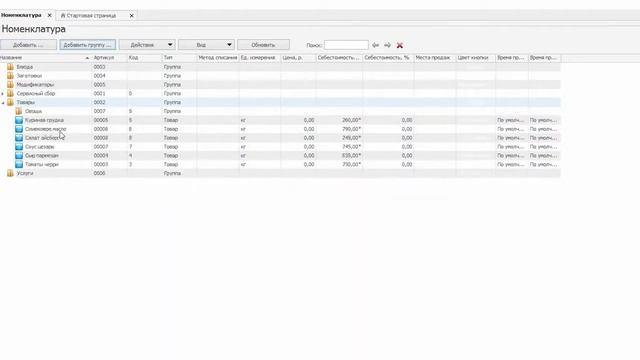Screen dimensions: 640x360
Task: Click article 0003 in Блюда row
Action: point(100,67)
